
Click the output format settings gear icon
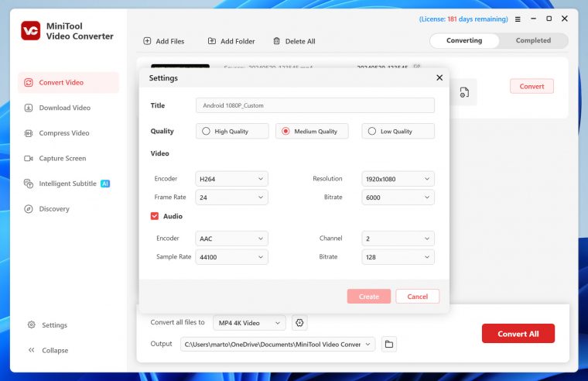[x=300, y=322]
